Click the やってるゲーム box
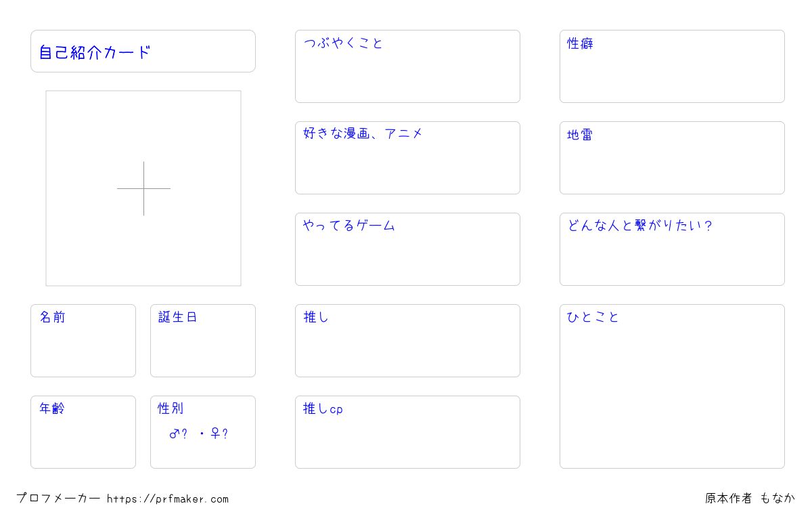 tap(407, 249)
